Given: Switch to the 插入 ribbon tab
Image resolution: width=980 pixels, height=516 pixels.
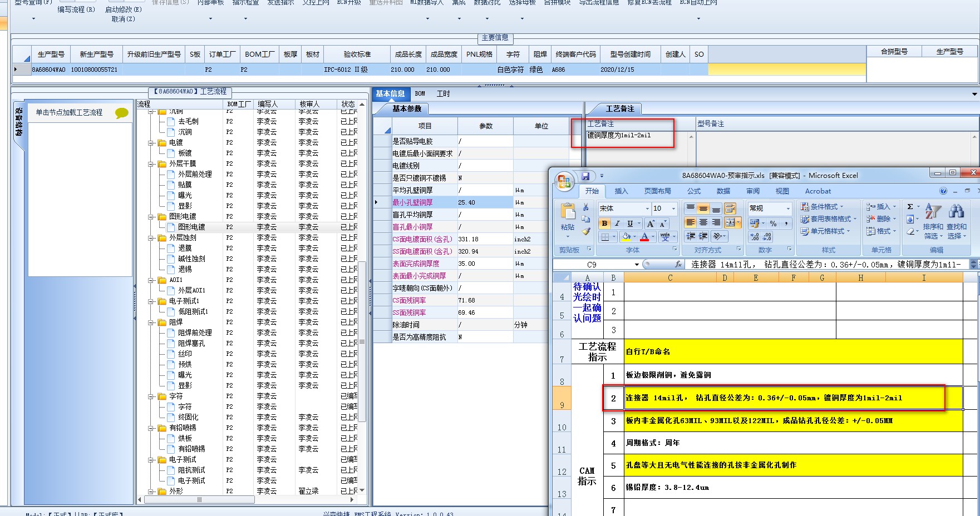Looking at the screenshot, I should [x=621, y=191].
